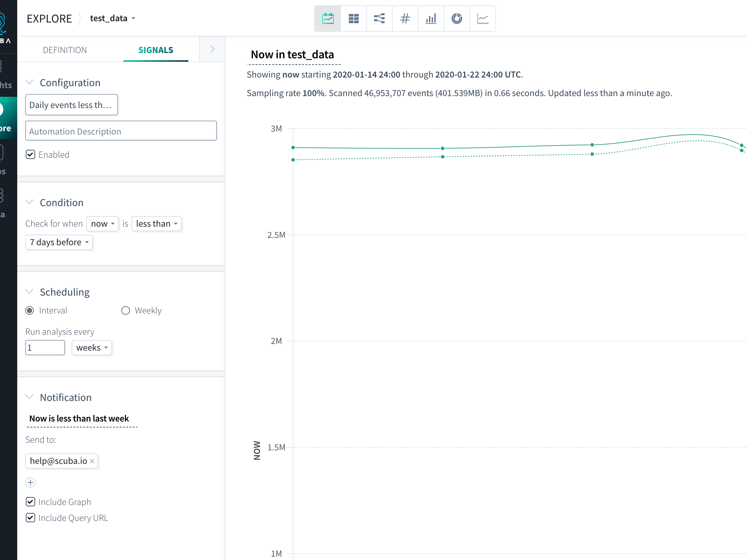Open the flow diagram view icon
The image size is (746, 560).
coord(379,19)
